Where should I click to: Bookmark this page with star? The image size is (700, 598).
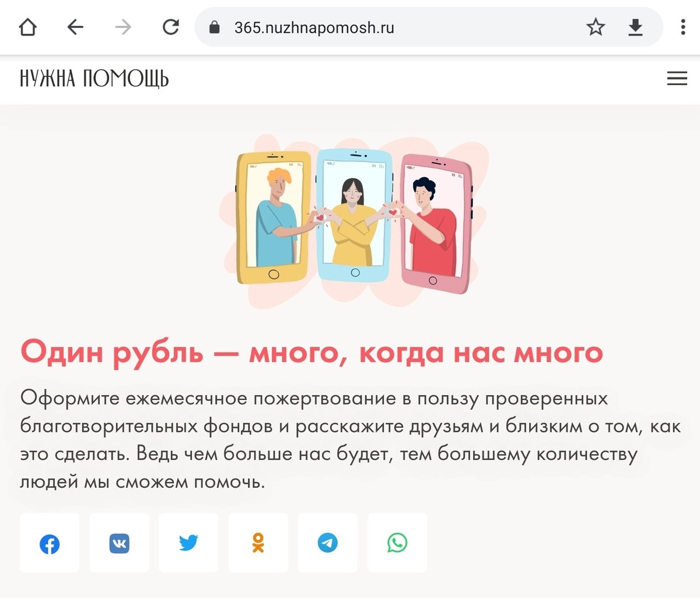tap(596, 27)
